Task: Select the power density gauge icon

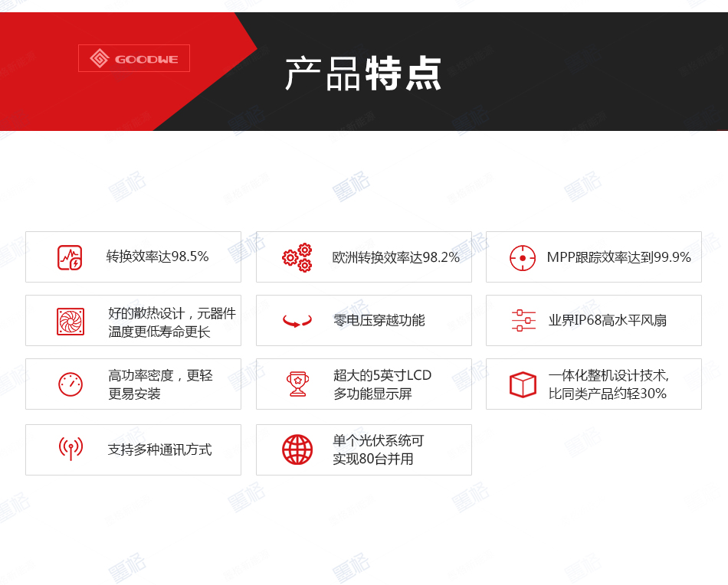Action: [71, 384]
